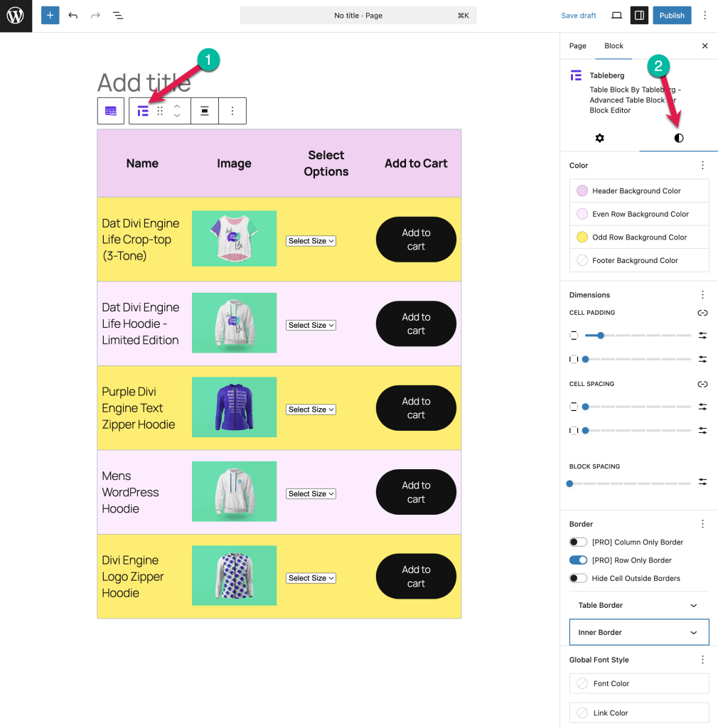Set custom size for horizontal cell padding

702,359
